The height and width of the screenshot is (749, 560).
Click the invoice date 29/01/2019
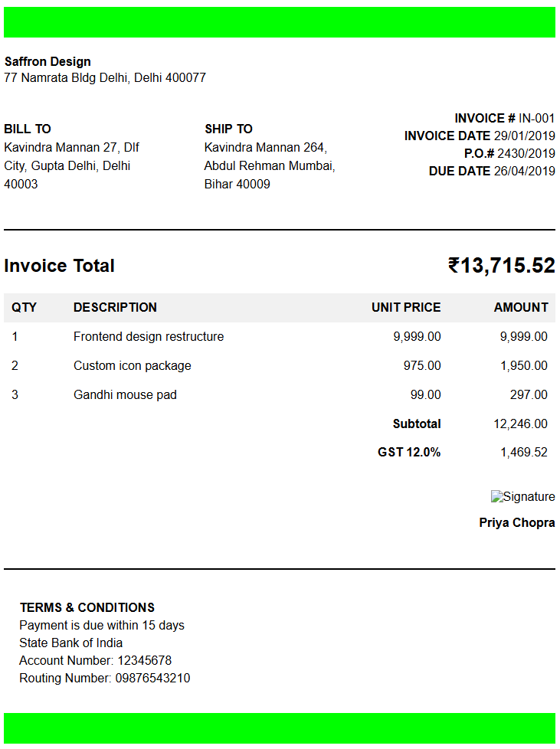point(524,136)
